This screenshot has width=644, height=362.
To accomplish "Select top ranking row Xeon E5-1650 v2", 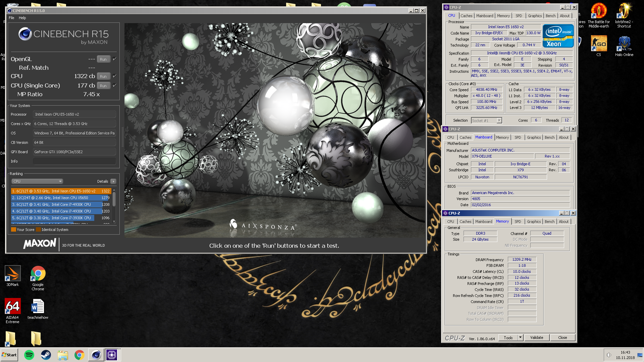I will (61, 191).
